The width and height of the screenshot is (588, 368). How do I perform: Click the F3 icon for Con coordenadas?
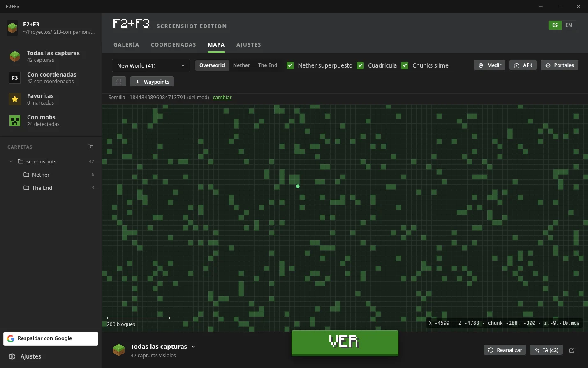pos(15,78)
